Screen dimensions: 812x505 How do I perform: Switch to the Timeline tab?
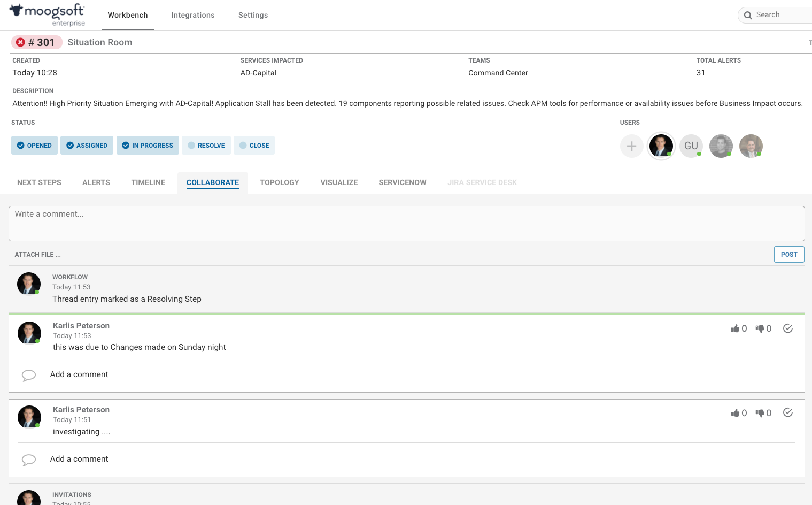(148, 182)
